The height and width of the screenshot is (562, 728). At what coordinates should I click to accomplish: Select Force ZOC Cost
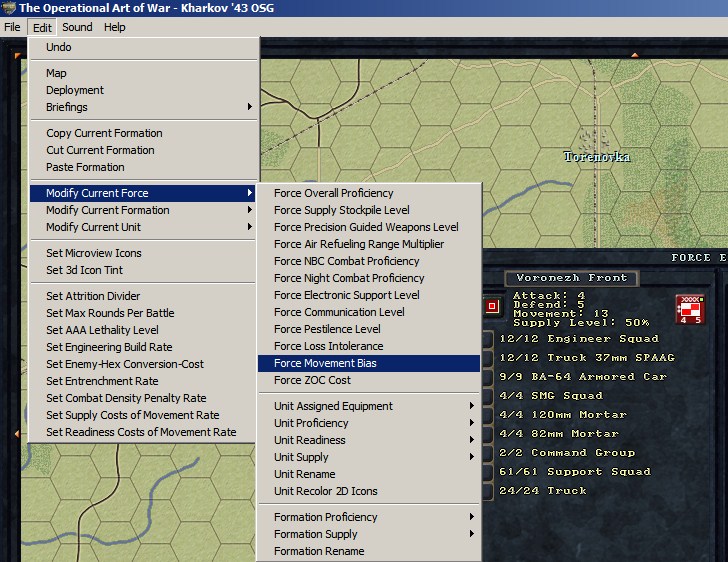369,380
